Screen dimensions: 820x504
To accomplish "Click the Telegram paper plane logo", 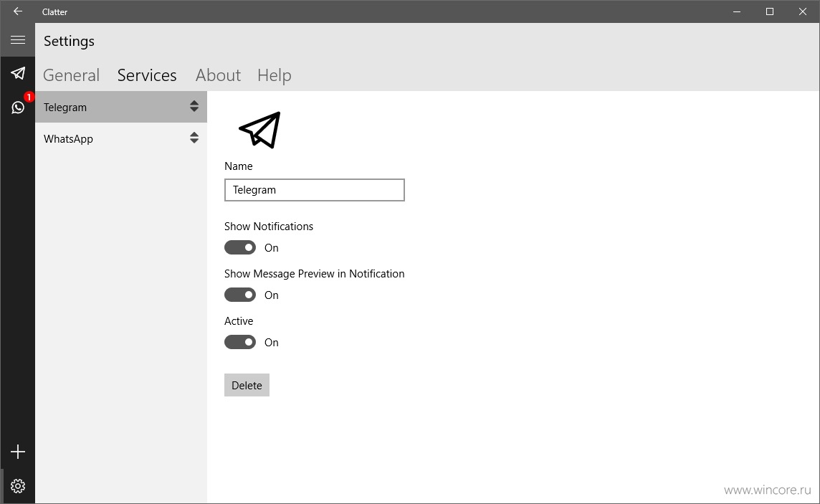I will click(259, 130).
